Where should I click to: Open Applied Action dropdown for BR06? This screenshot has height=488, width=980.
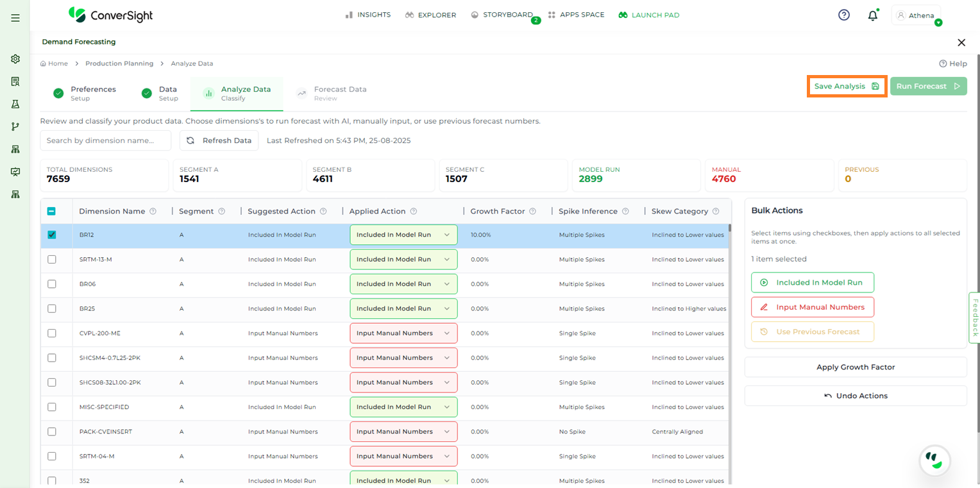[x=403, y=284]
